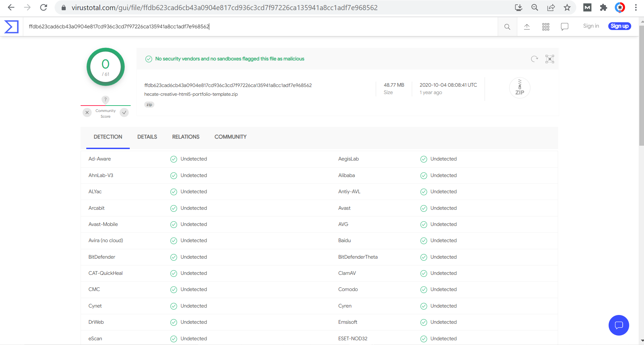Click the search magnifier icon in VirusTotal bar
Viewport: 644px width, 345px height.
(507, 27)
